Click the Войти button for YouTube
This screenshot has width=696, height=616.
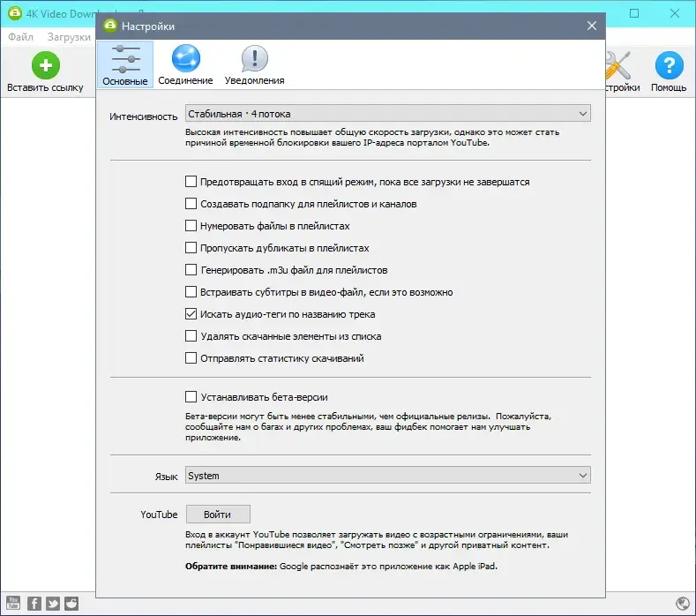tap(218, 515)
